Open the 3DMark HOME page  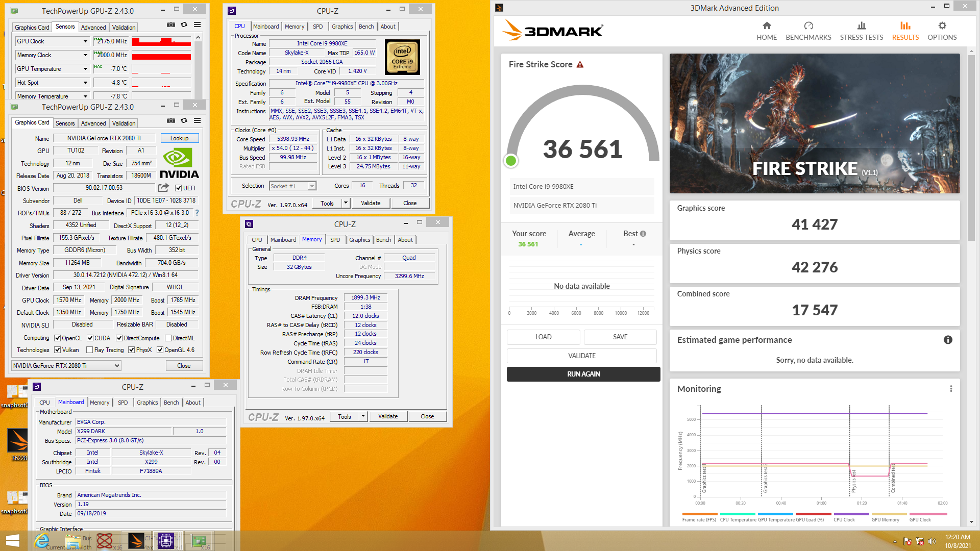(x=767, y=31)
